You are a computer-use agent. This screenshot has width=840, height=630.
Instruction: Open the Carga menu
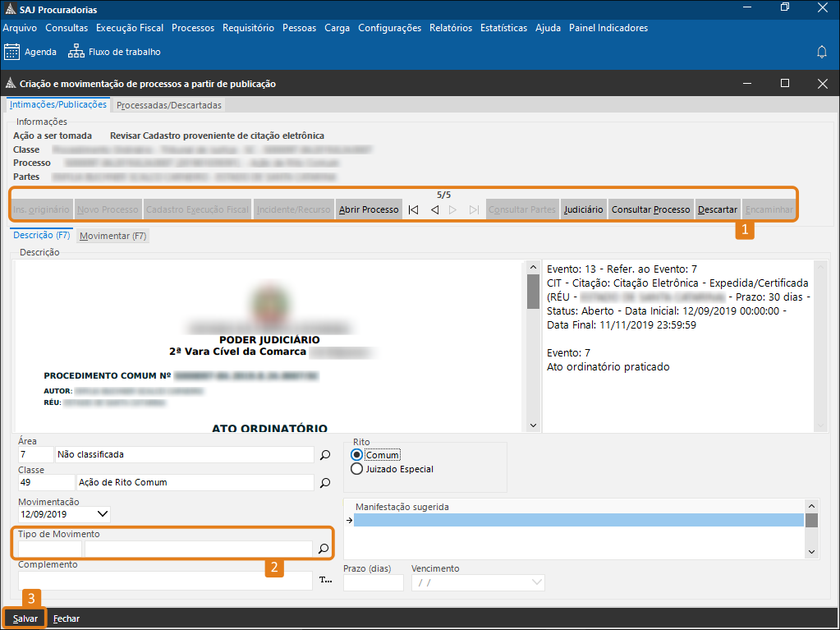pos(337,28)
